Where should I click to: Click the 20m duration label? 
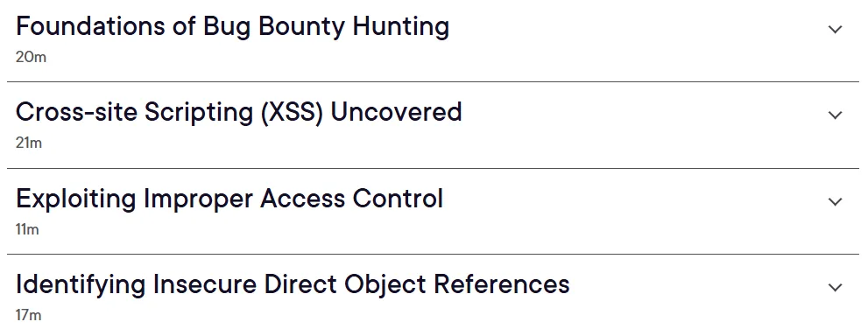pyautogui.click(x=31, y=57)
